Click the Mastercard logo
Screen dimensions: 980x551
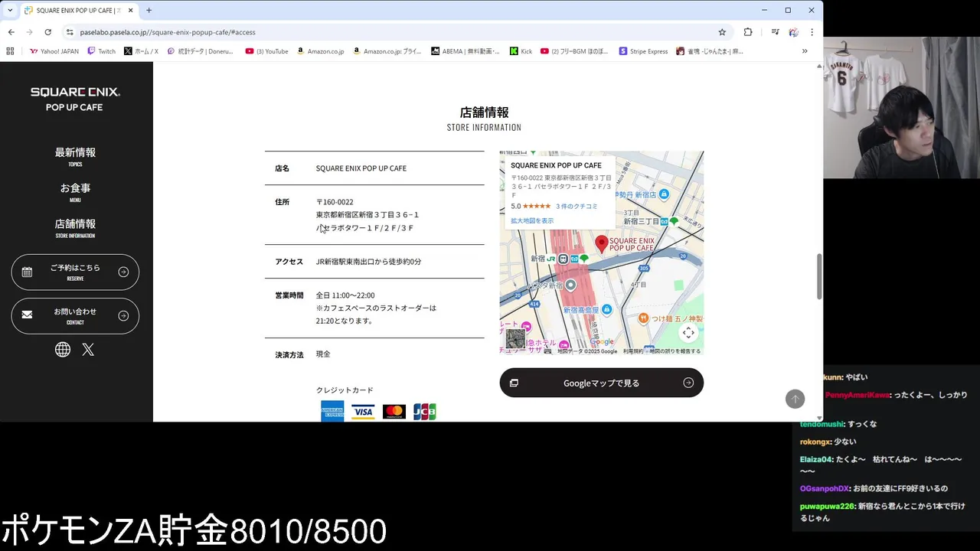(394, 412)
